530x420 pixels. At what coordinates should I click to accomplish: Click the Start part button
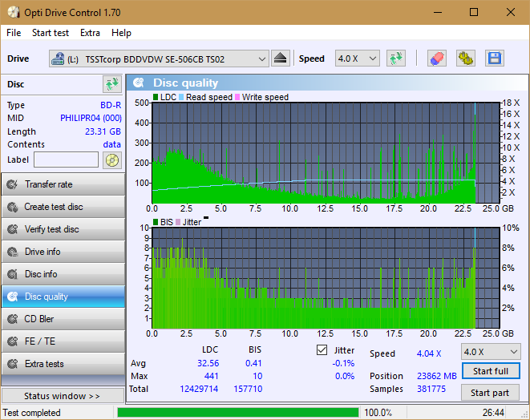pyautogui.click(x=490, y=393)
